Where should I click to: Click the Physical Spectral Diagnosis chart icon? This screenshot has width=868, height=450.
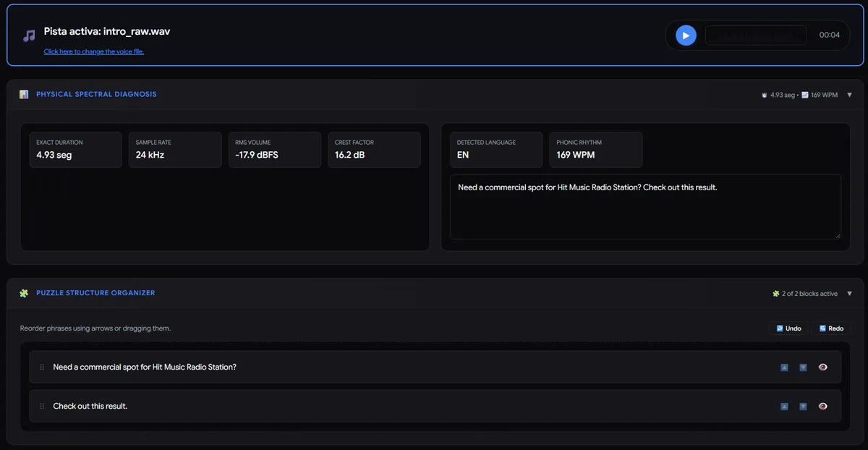coord(24,95)
